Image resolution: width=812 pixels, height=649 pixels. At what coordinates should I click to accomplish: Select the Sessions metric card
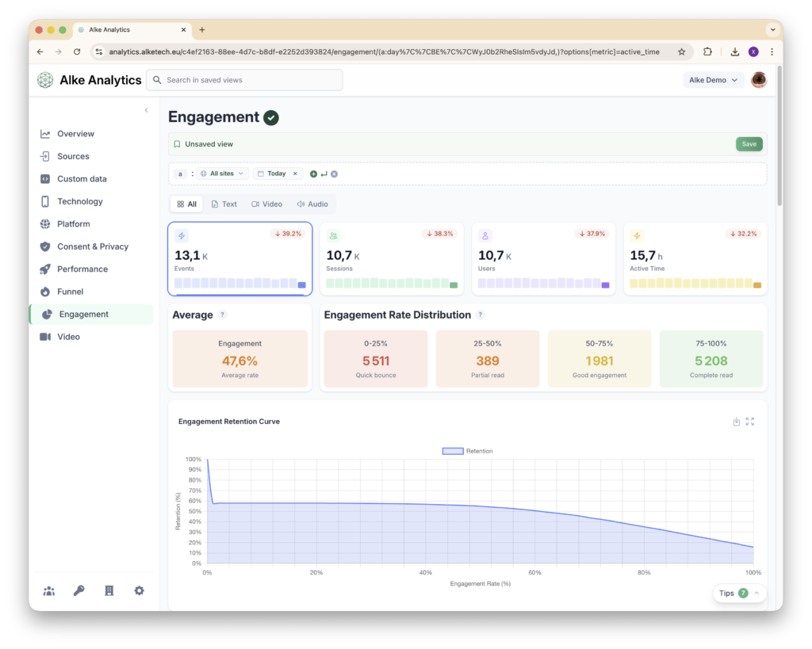click(x=392, y=258)
